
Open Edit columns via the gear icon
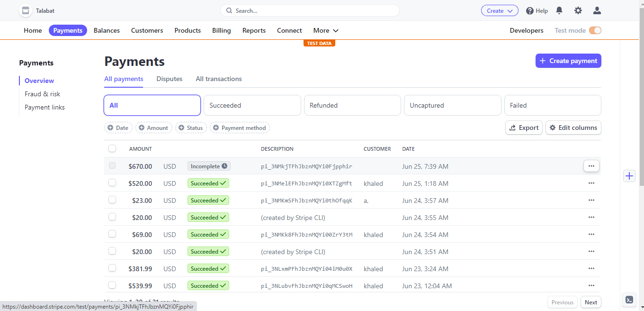553,127
